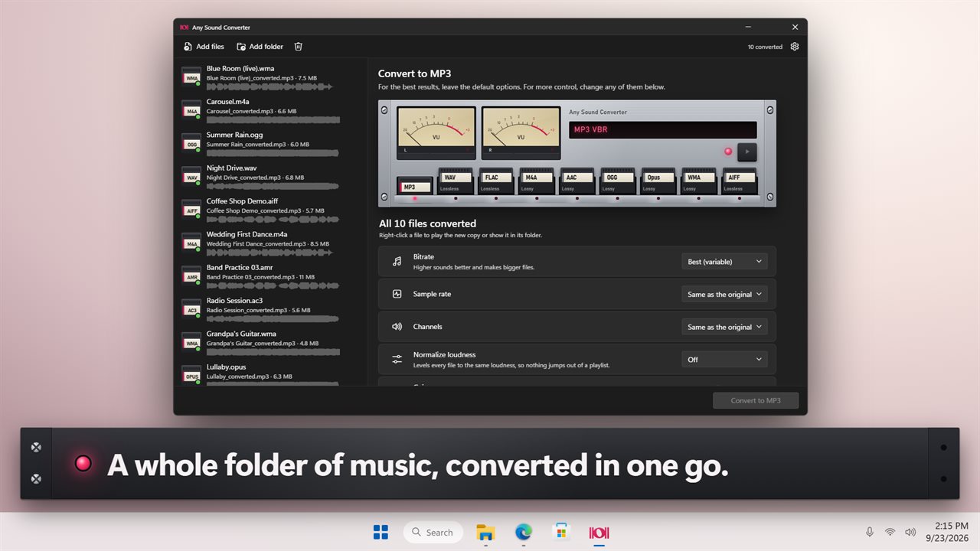Click the WMA file icon for Blue Room (live)
Screen dimensions: 980x551
[x=191, y=77]
